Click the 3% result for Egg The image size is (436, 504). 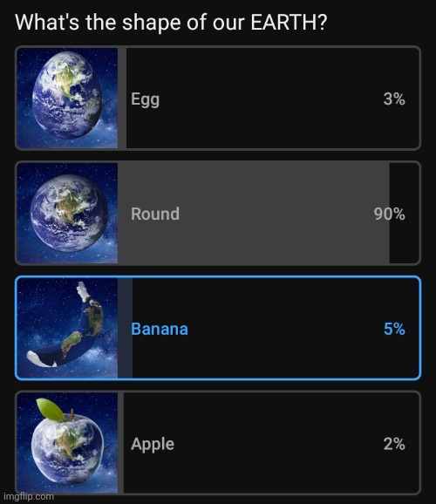click(x=394, y=99)
